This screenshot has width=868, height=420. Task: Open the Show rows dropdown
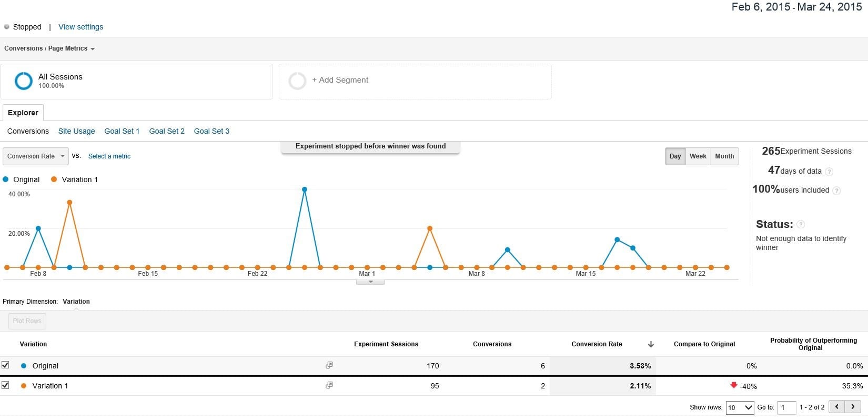[740, 407]
